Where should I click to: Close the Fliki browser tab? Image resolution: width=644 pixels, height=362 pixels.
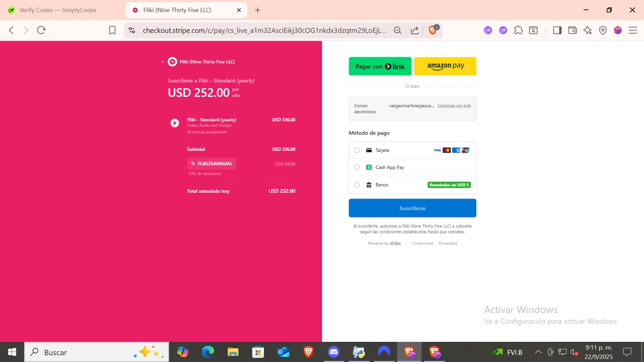239,10
